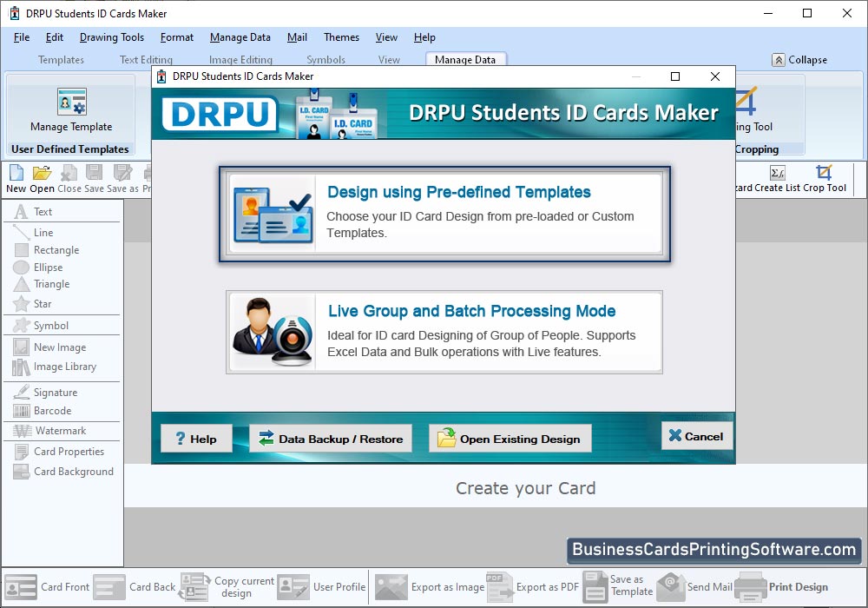Click Data Backup / Restore button
This screenshot has width=868, height=608.
(331, 439)
